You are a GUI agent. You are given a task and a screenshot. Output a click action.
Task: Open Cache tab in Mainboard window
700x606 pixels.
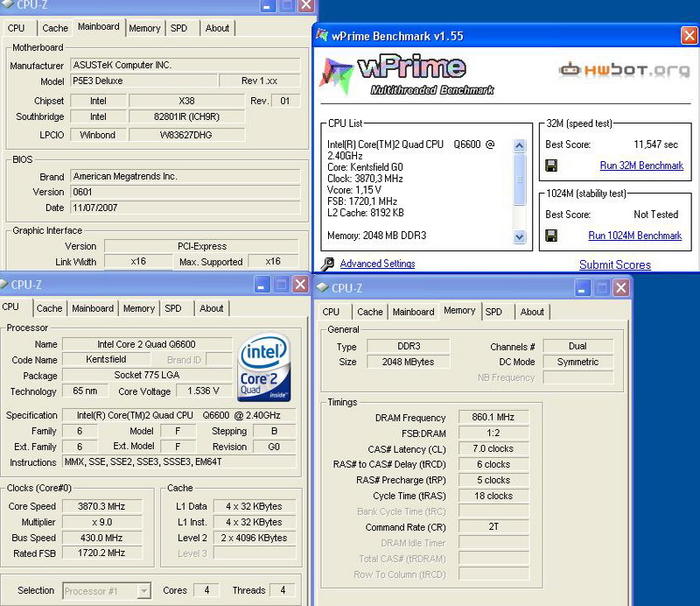tap(55, 28)
